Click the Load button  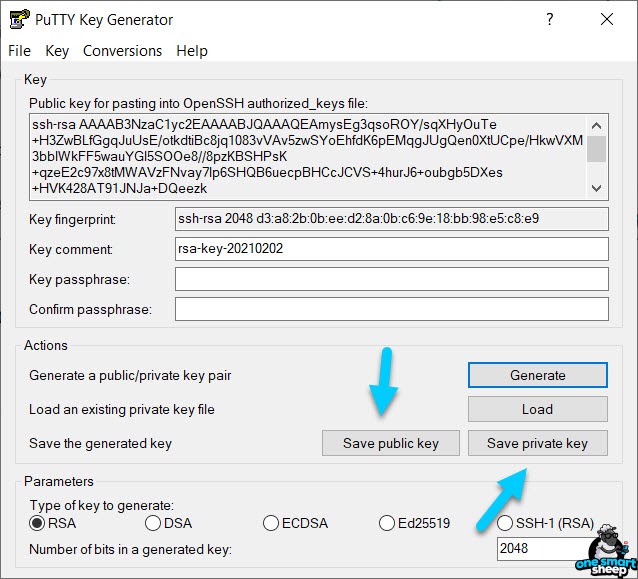click(x=537, y=409)
